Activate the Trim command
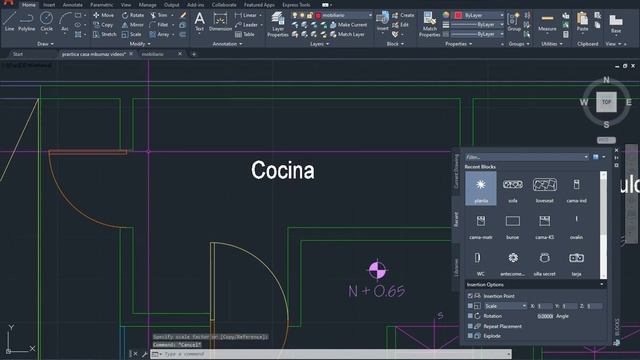The image size is (640, 360). (x=159, y=15)
